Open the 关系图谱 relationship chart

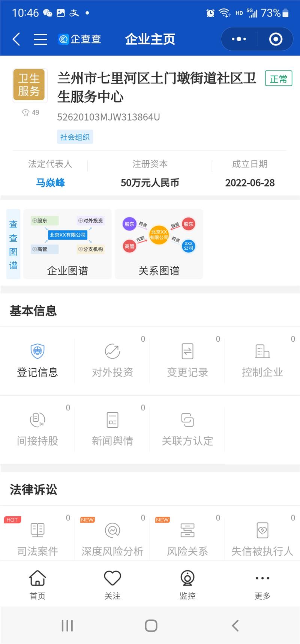(159, 244)
